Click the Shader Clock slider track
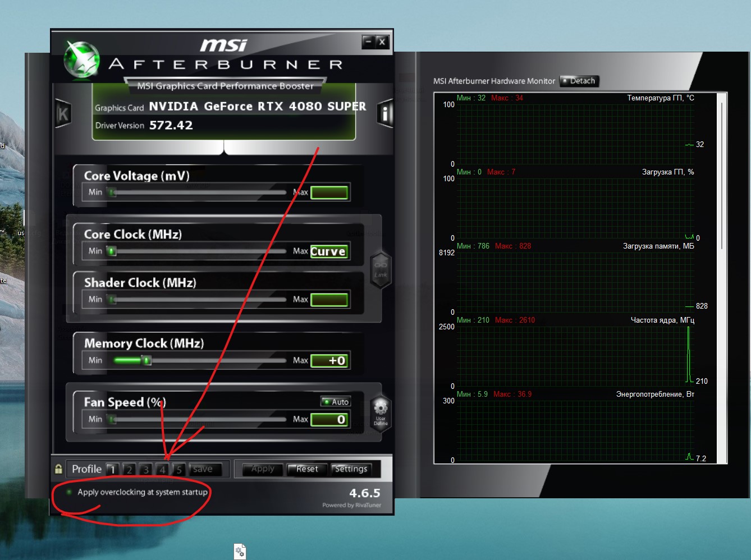Image resolution: width=751 pixels, height=560 pixels. click(x=198, y=300)
